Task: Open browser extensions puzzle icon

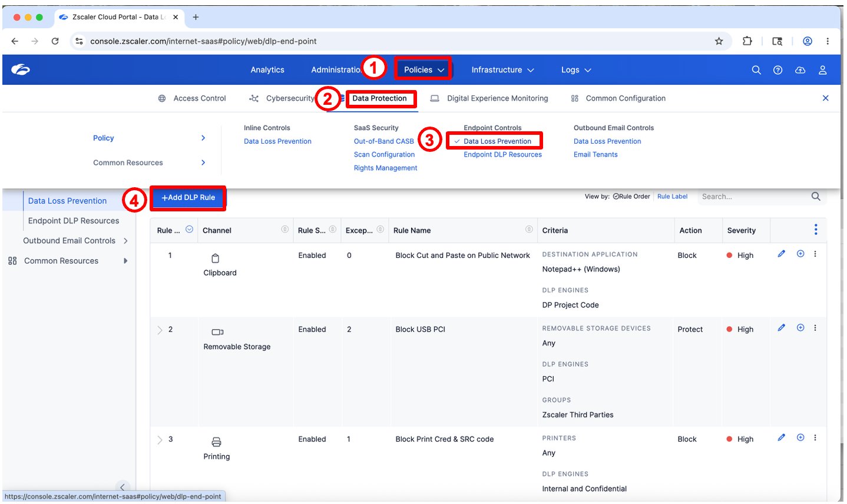Action: click(747, 41)
